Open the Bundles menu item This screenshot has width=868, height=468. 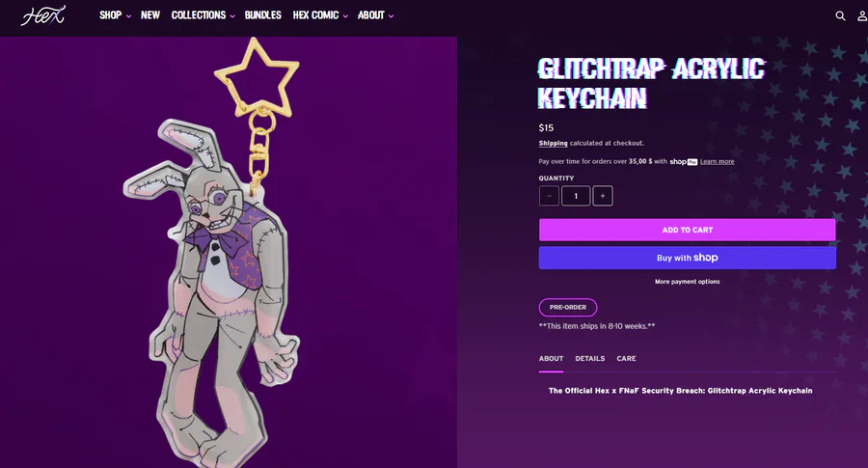[x=263, y=15]
